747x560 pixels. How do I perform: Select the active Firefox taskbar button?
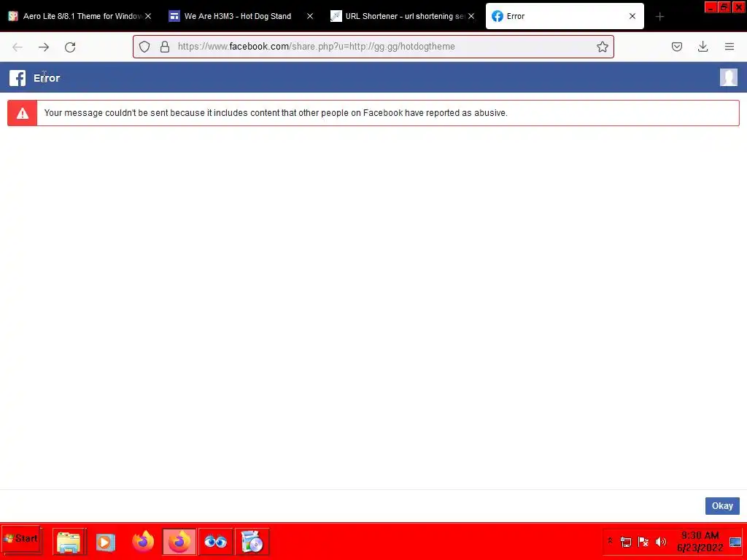click(x=179, y=542)
